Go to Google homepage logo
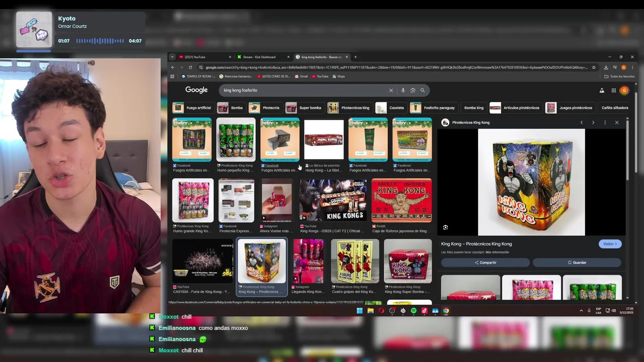 coord(196,90)
